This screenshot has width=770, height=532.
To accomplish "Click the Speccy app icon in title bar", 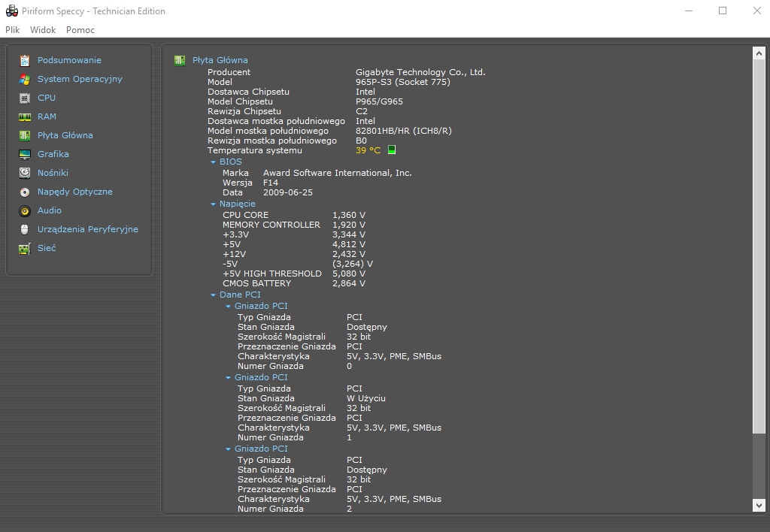I will [x=12, y=11].
